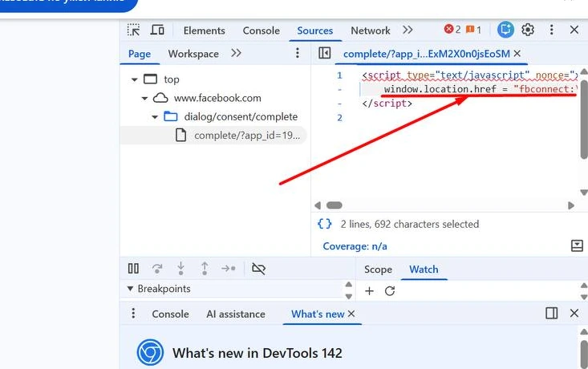This screenshot has height=369, width=588.
Task: Show more navigator tabs chevron
Action: (x=236, y=53)
